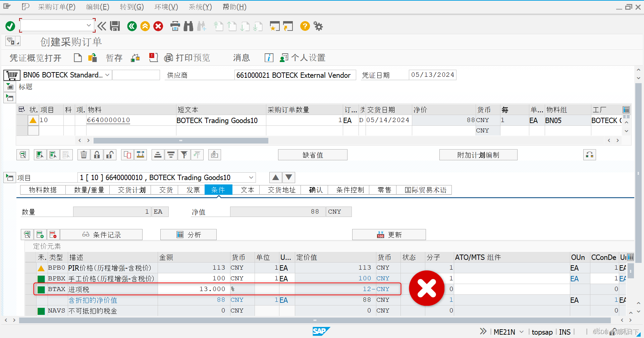This screenshot has width=644, height=338.
Task: Click the item table horizontal scrollbar
Action: 181,140
